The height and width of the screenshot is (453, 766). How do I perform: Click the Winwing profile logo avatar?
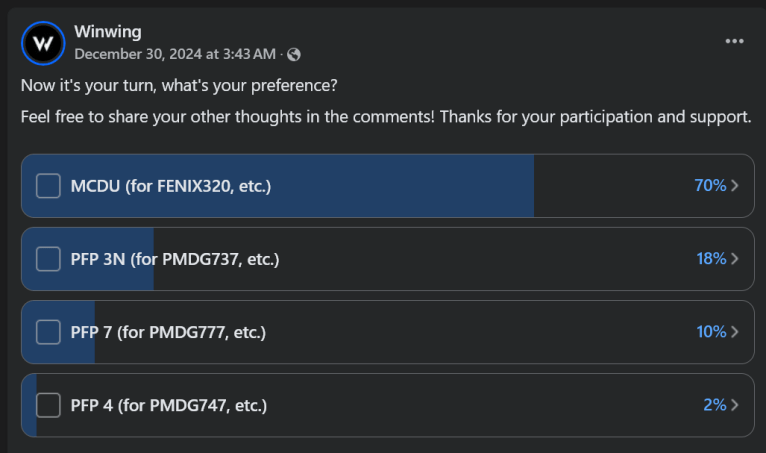[42, 43]
